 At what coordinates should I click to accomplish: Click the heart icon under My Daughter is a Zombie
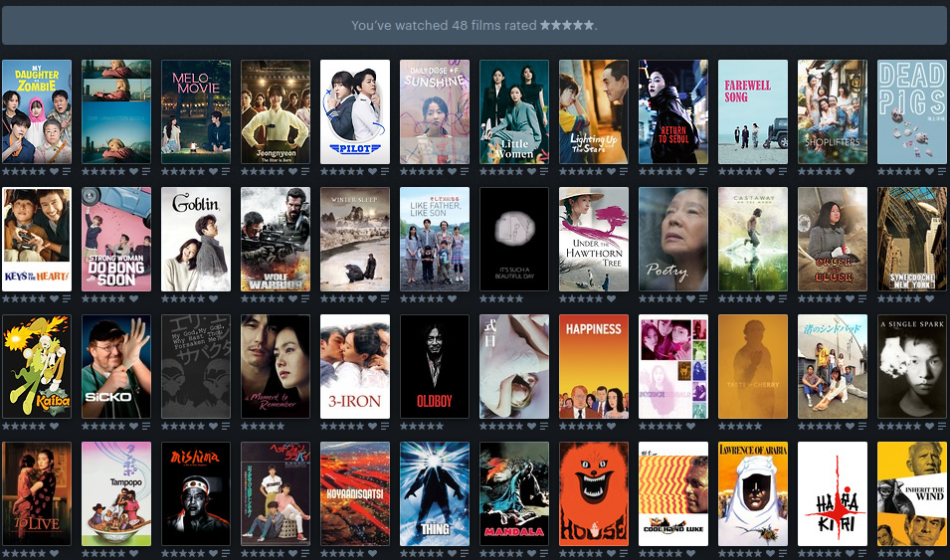[x=54, y=171]
